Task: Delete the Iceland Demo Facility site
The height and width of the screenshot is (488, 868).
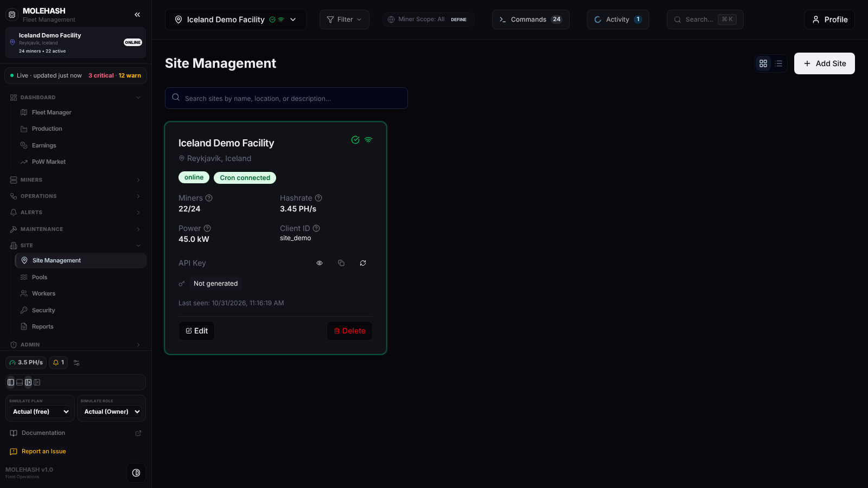Action: pyautogui.click(x=349, y=331)
